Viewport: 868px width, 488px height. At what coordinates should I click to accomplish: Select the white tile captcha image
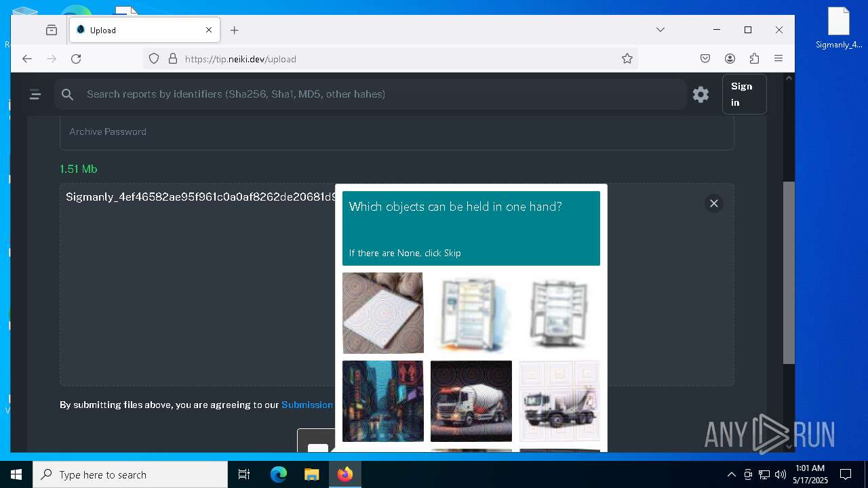click(x=382, y=313)
